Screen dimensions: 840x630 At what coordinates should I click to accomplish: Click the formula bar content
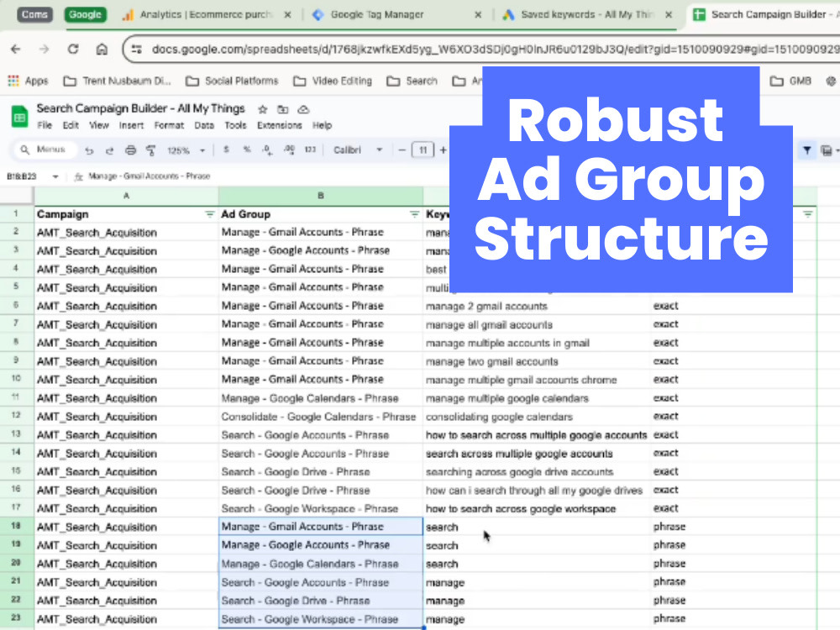point(149,176)
